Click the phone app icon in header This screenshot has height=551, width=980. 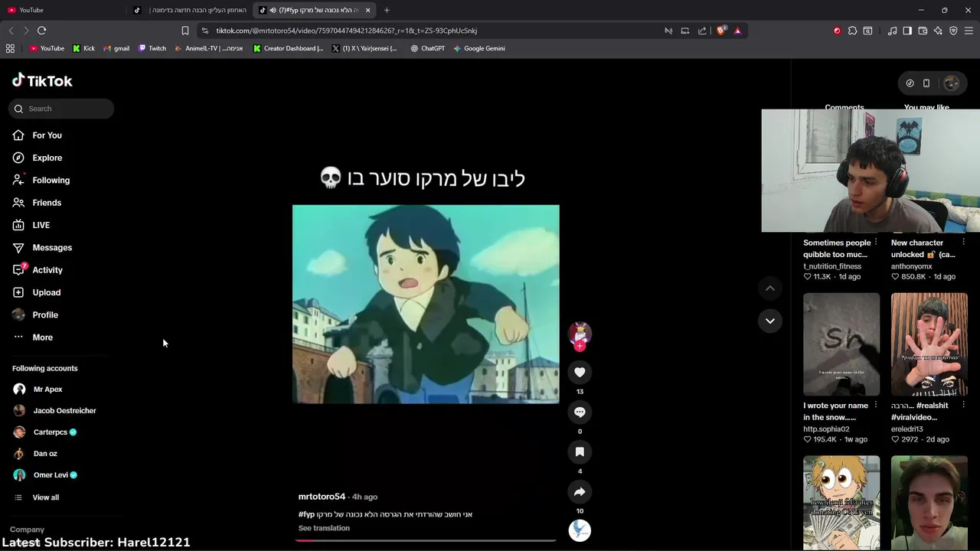click(x=926, y=83)
